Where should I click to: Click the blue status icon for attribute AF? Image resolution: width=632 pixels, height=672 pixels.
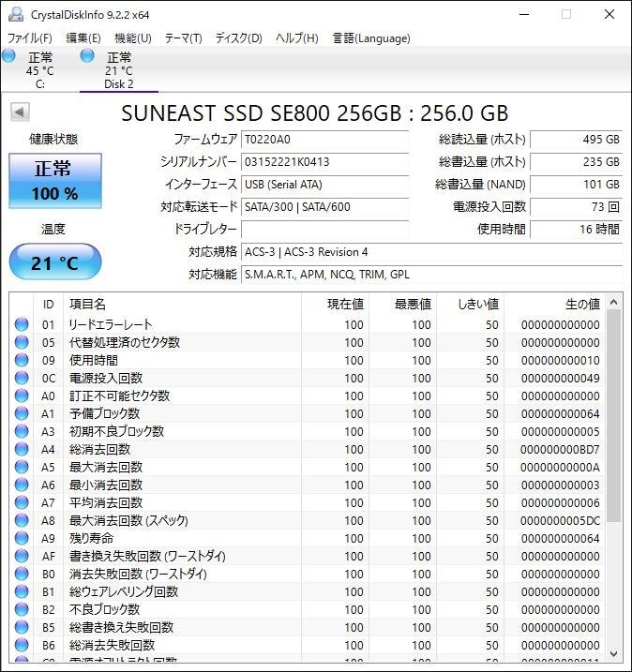pos(22,556)
